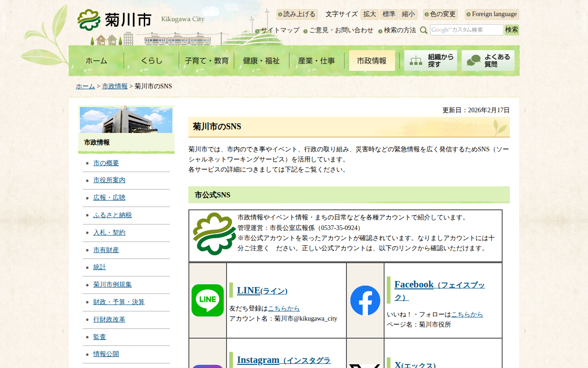Open 情報公開 sidebar link
The width and height of the screenshot is (588, 368).
click(x=106, y=354)
